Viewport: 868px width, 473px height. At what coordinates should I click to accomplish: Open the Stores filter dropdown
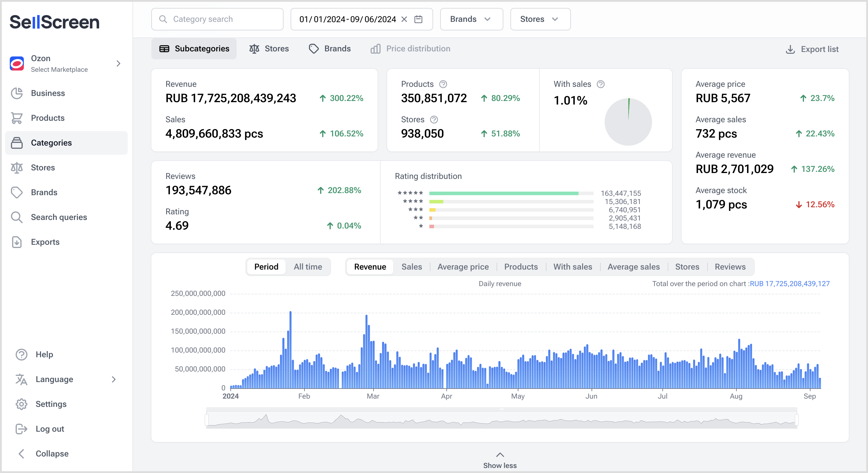[540, 19]
